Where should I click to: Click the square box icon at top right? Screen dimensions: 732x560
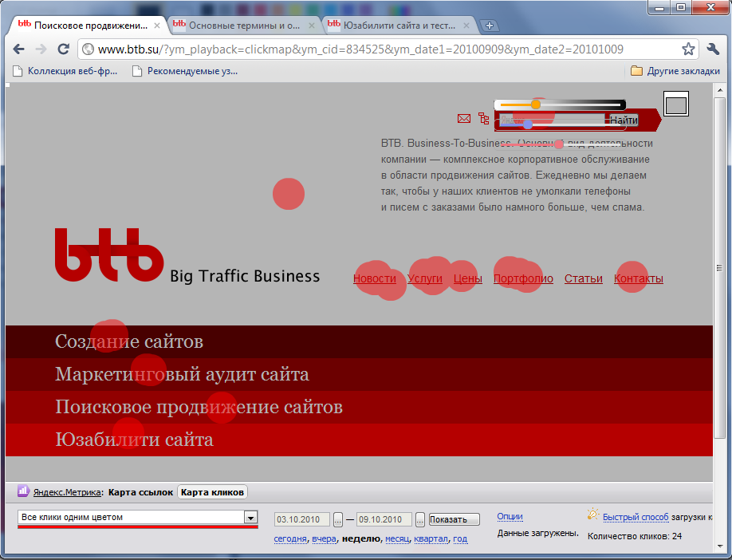click(x=676, y=105)
